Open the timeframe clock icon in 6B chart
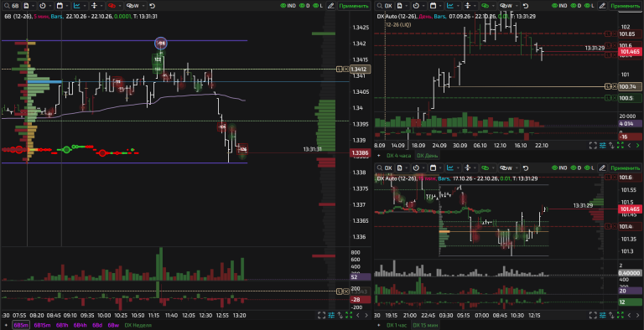Viewport: 644px width, 330px height. pos(42,6)
